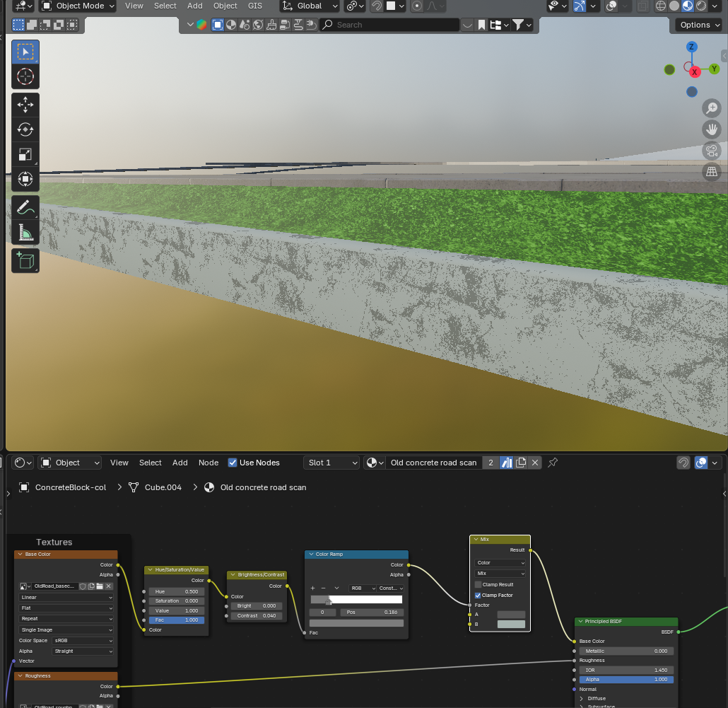Add a stop to the Color Ramp

pos(312,588)
